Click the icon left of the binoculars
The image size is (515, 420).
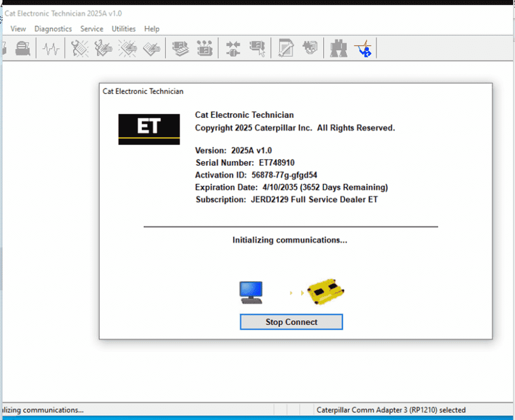pyautogui.click(x=310, y=49)
